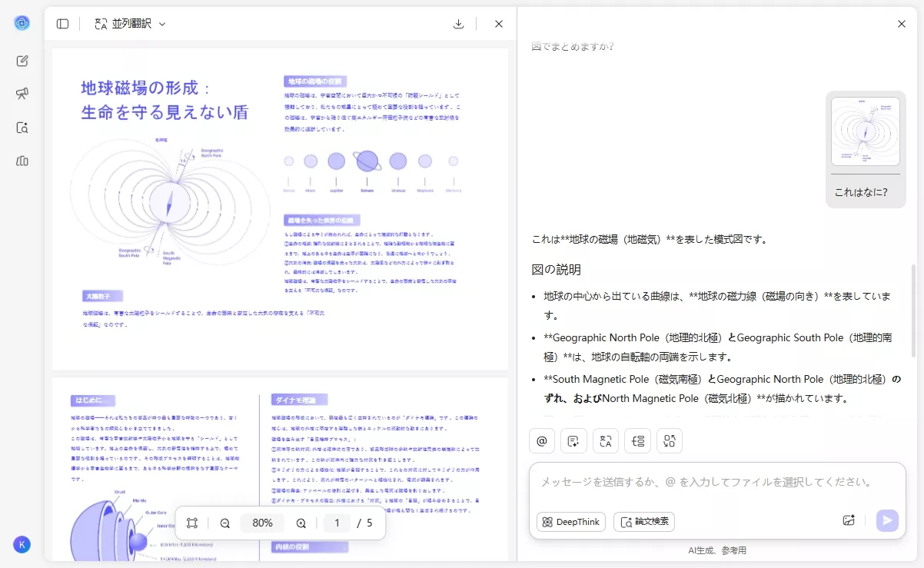Open the translate tool above the message box
The image size is (924, 568).
coord(606,440)
